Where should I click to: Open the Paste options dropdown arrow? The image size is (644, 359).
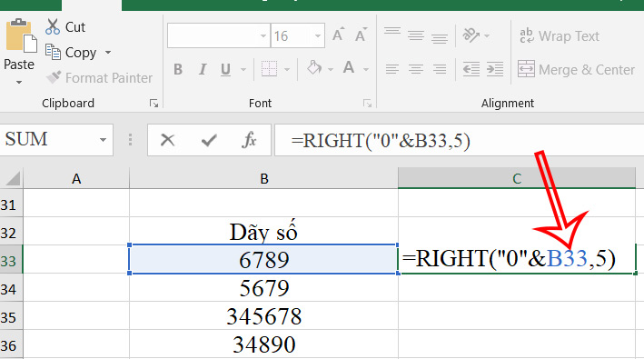tap(19, 82)
